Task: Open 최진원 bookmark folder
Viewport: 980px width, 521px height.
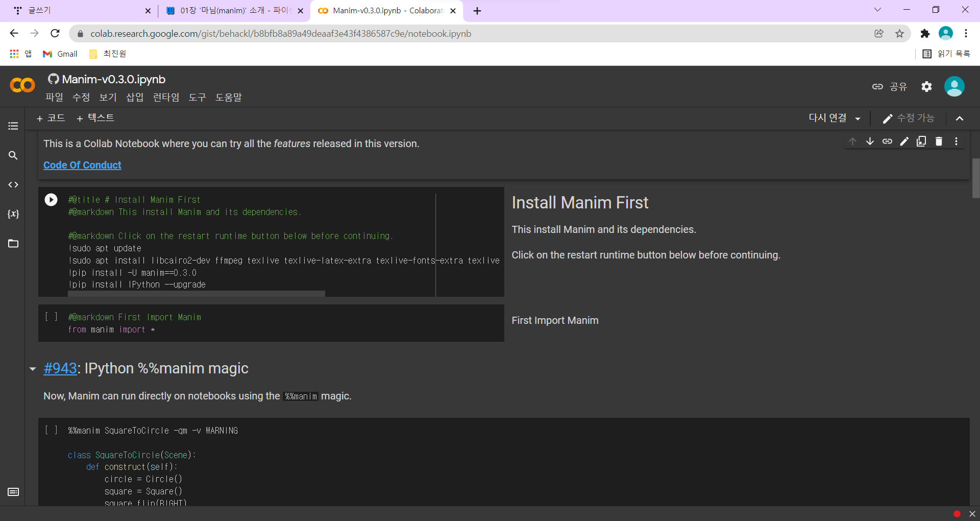Action: coord(108,54)
